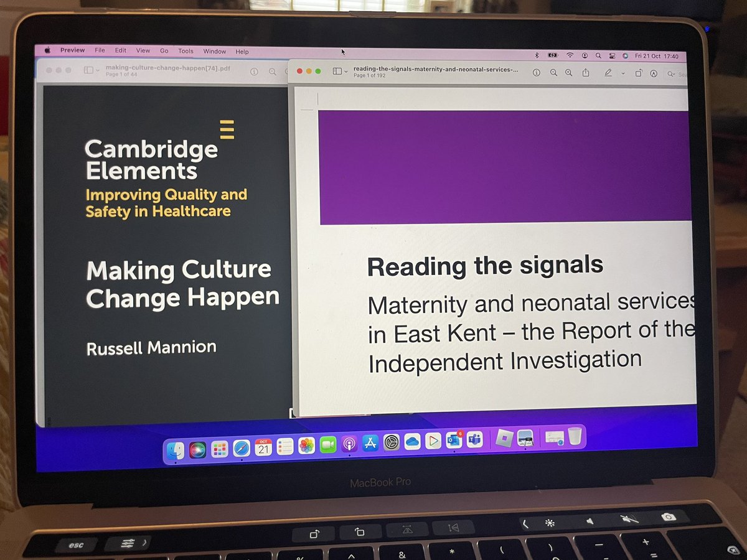Open Safari from the Dock
Viewport: 747px width, 560px height.
point(241,447)
